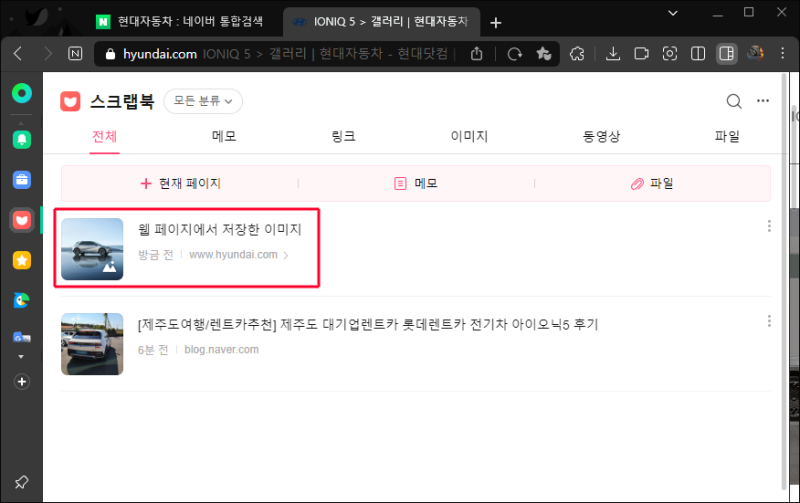Image resolution: width=800 pixels, height=503 pixels.
Task: Open the downloads icon
Action: tap(613, 53)
